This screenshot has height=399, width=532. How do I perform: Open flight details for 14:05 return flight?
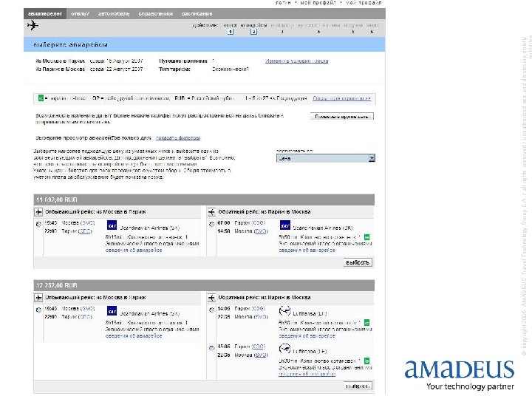point(307,336)
